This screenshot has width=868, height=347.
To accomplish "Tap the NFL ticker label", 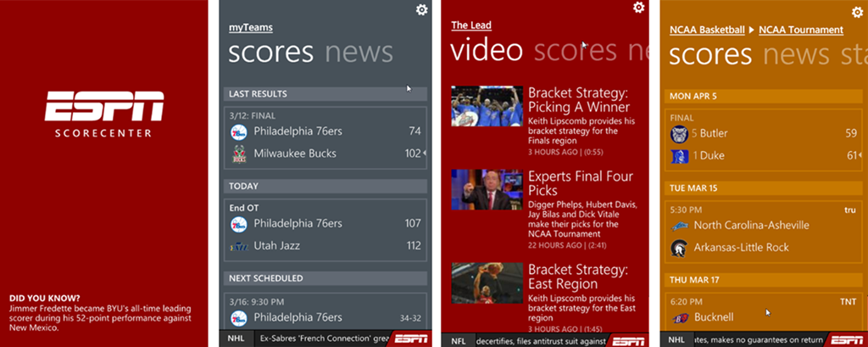I will pos(459,341).
